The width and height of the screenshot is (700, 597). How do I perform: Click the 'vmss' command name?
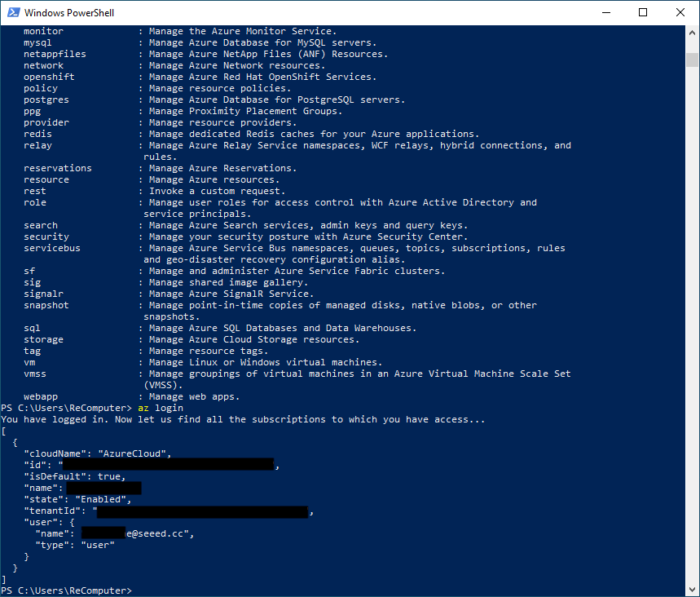pyautogui.click(x=35, y=374)
